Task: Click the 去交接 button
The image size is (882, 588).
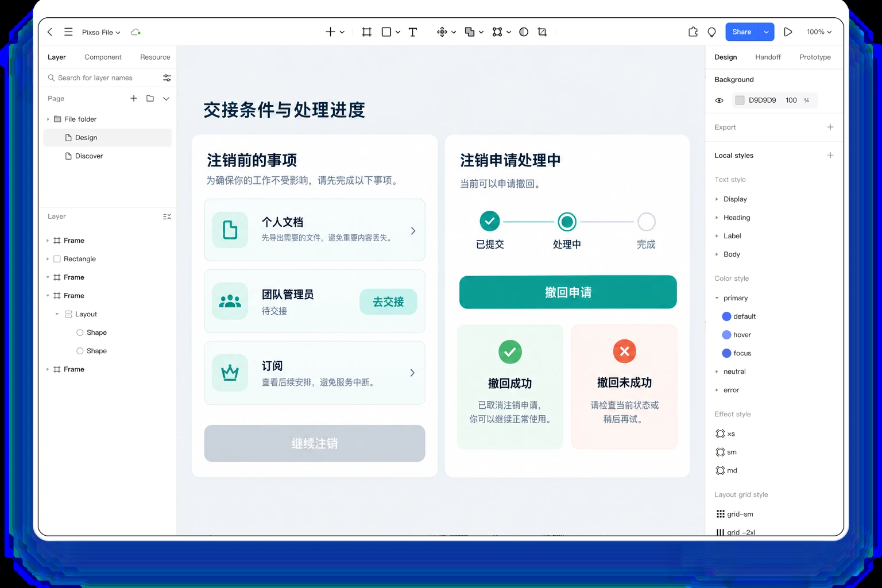Action: coord(388,301)
